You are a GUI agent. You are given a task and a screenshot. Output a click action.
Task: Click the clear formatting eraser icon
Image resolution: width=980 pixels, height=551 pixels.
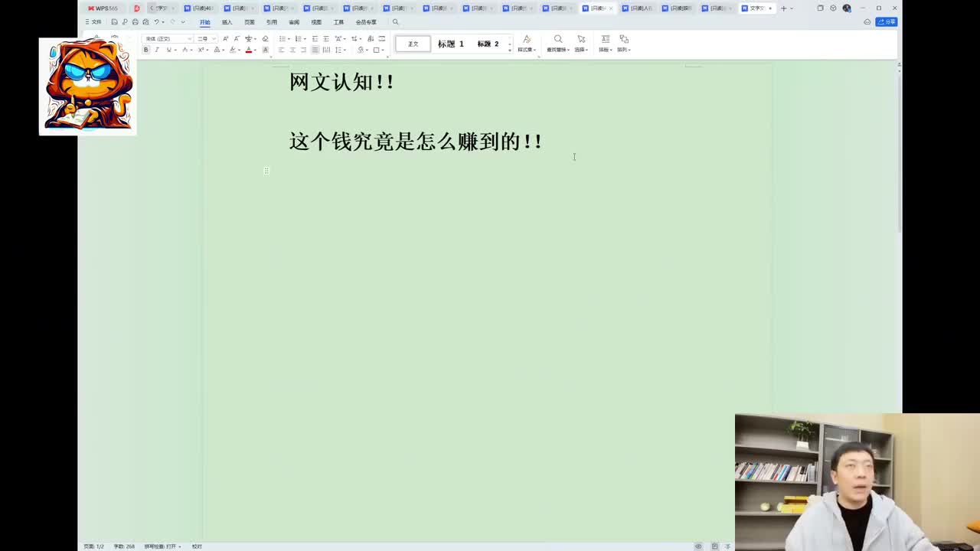click(x=265, y=39)
